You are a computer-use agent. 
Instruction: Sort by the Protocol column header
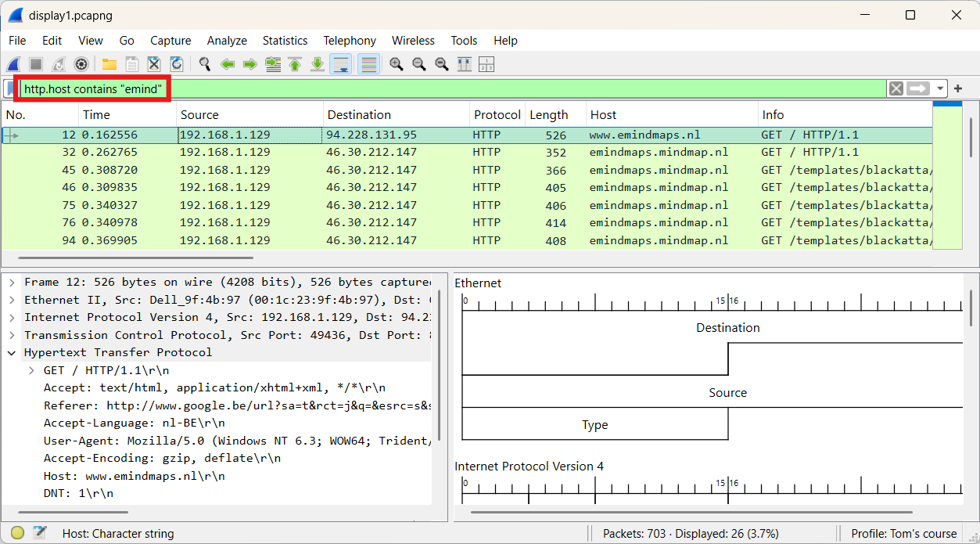click(497, 115)
